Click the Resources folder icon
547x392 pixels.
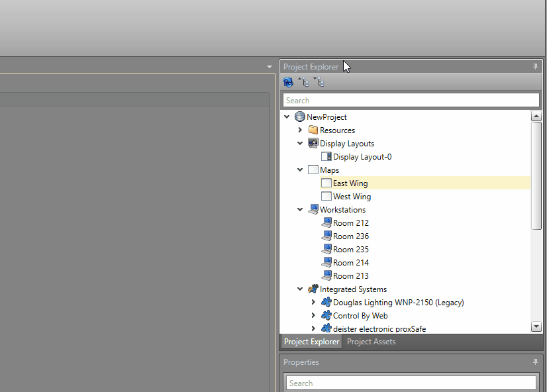pos(313,130)
